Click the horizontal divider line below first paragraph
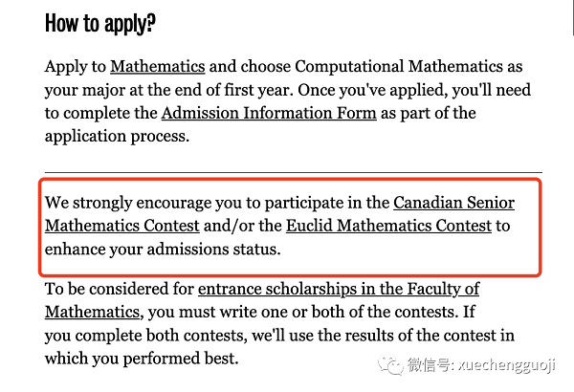 [294, 171]
